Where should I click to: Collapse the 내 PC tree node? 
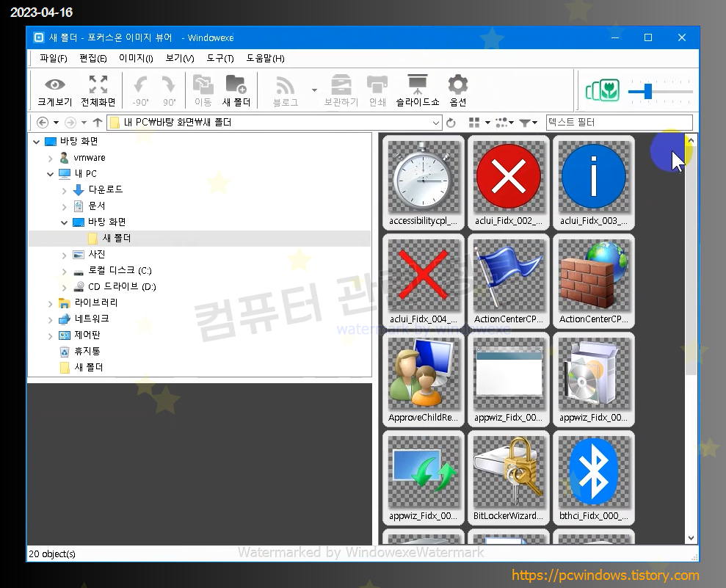pyautogui.click(x=51, y=174)
